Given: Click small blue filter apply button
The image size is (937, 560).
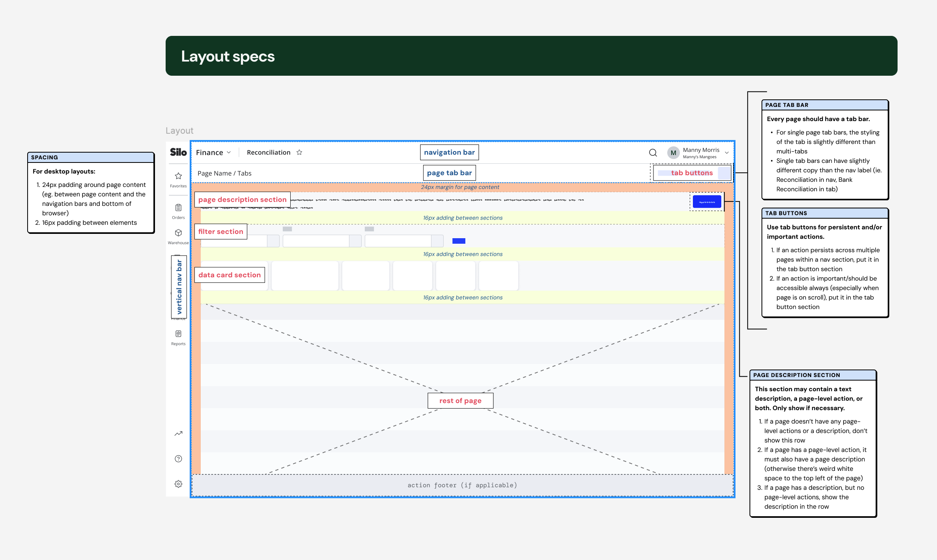Looking at the screenshot, I should click(459, 241).
